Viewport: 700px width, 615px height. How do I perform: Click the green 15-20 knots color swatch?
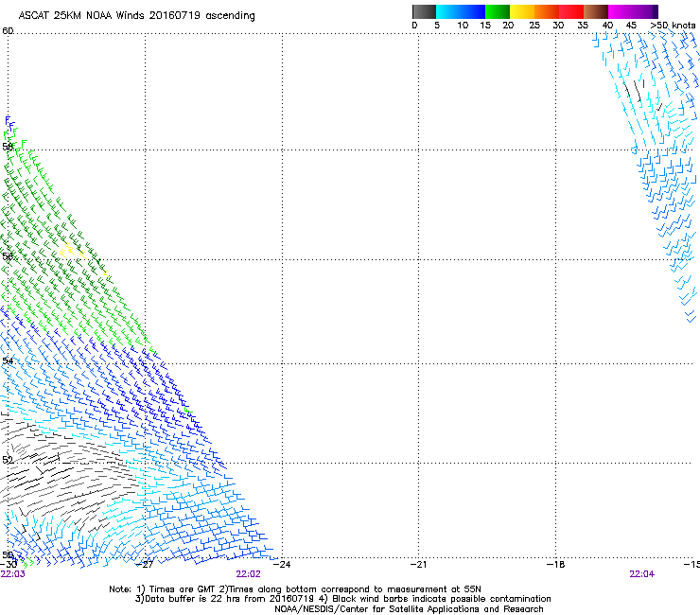498,11
